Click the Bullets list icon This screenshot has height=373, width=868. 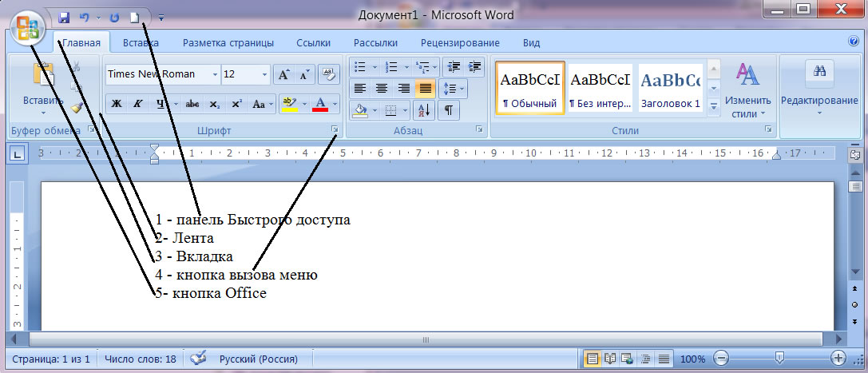click(x=360, y=67)
